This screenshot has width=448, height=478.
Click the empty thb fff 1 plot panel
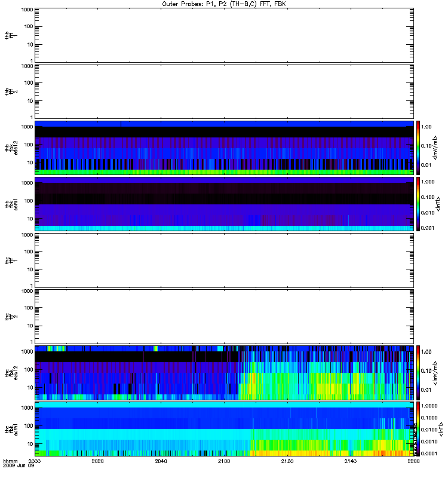tap(224, 35)
